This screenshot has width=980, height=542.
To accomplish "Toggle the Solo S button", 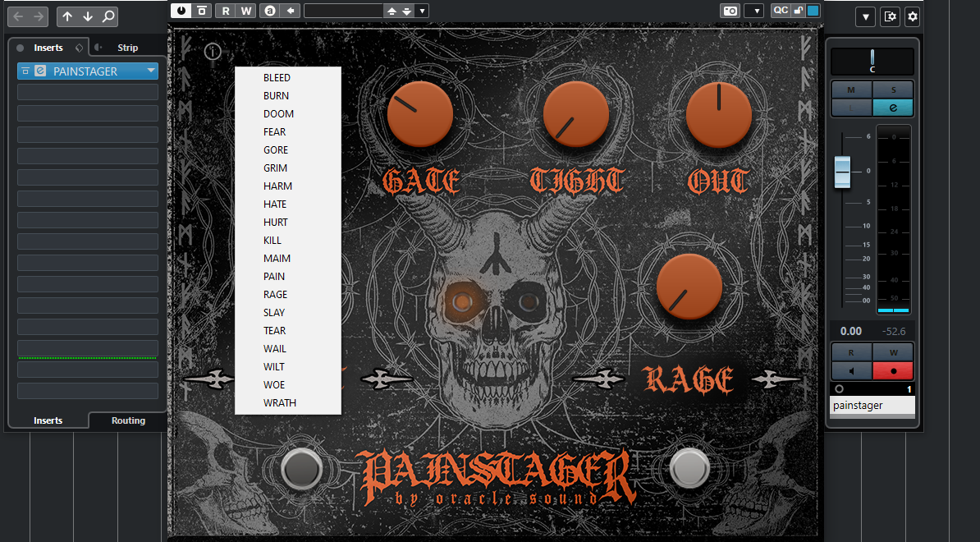I will 893,89.
